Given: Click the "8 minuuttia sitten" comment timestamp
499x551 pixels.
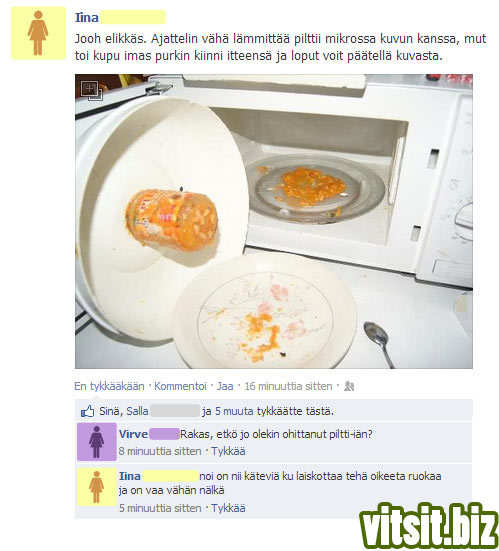Looking at the screenshot, I should [x=160, y=451].
